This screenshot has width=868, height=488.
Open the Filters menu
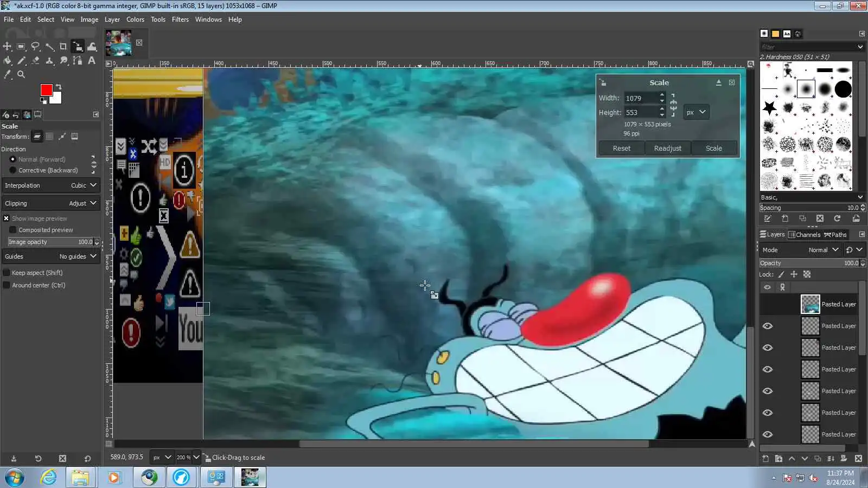(180, 20)
